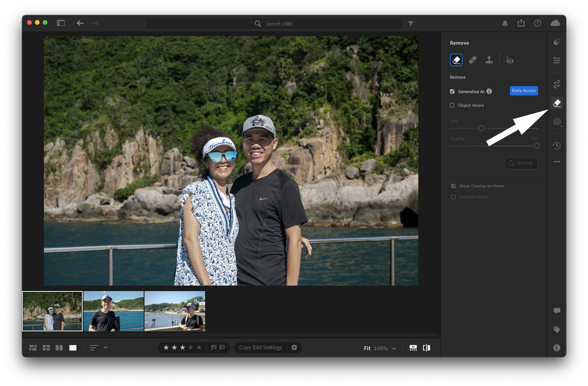
Task: Uncheck Show Overlay on Hover
Action: tap(453, 186)
